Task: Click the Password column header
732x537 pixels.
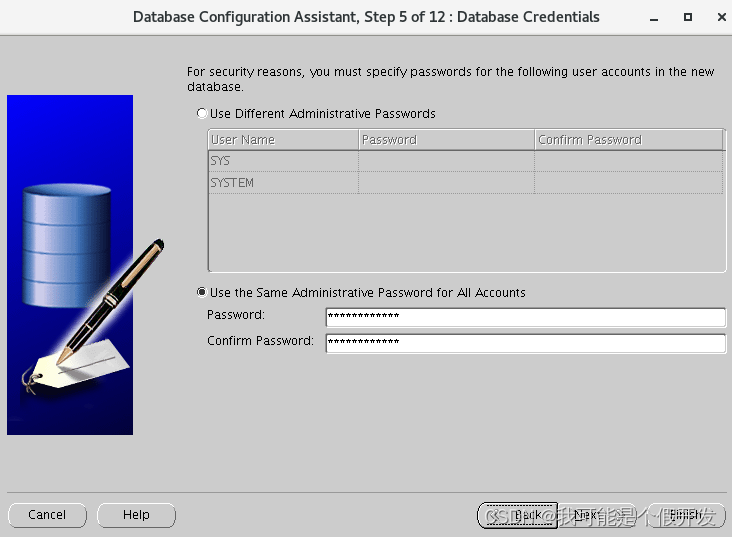Action: (446, 140)
